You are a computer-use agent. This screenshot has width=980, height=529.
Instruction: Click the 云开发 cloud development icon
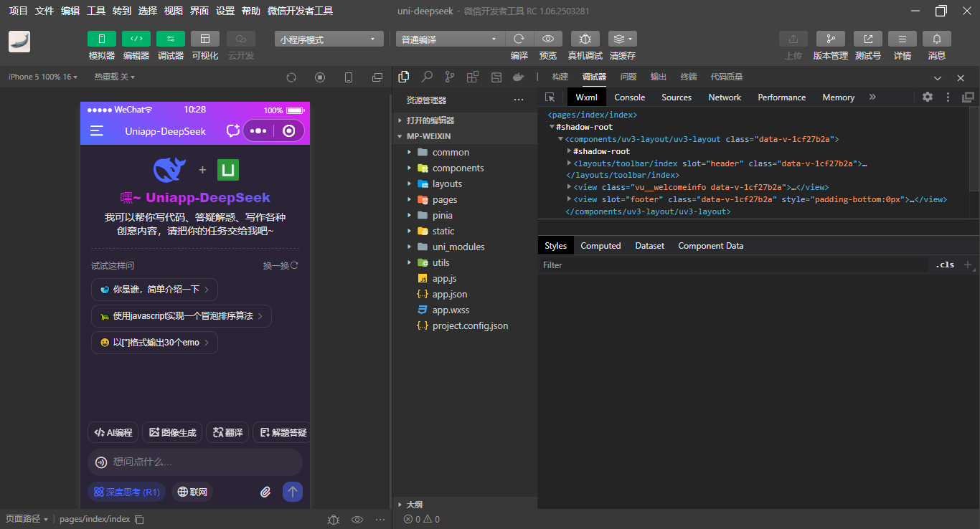point(241,39)
